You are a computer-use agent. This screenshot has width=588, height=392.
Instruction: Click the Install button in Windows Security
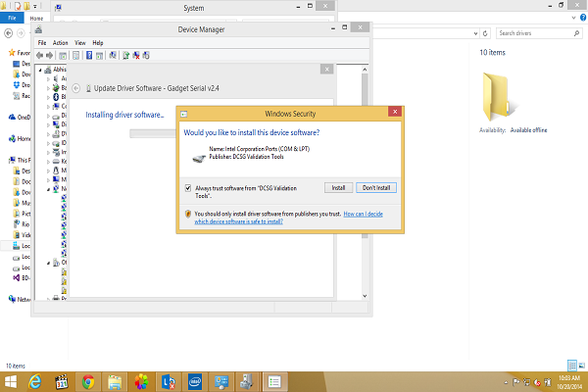pos(338,187)
